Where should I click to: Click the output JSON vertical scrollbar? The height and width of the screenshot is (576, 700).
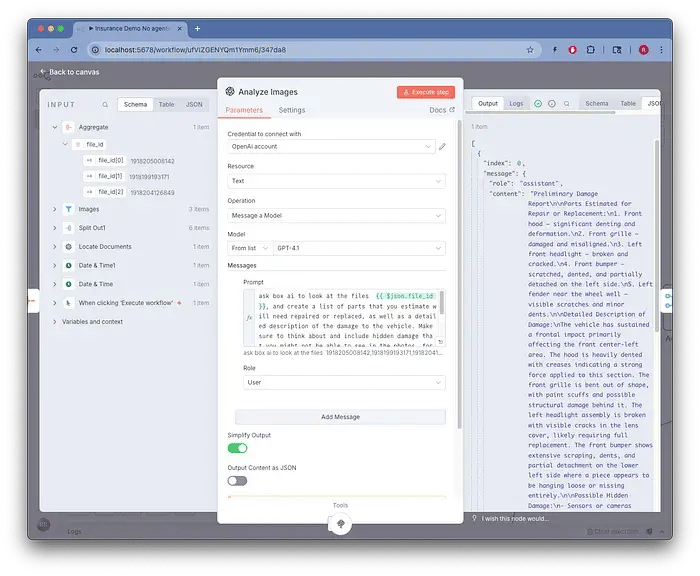tap(657, 236)
